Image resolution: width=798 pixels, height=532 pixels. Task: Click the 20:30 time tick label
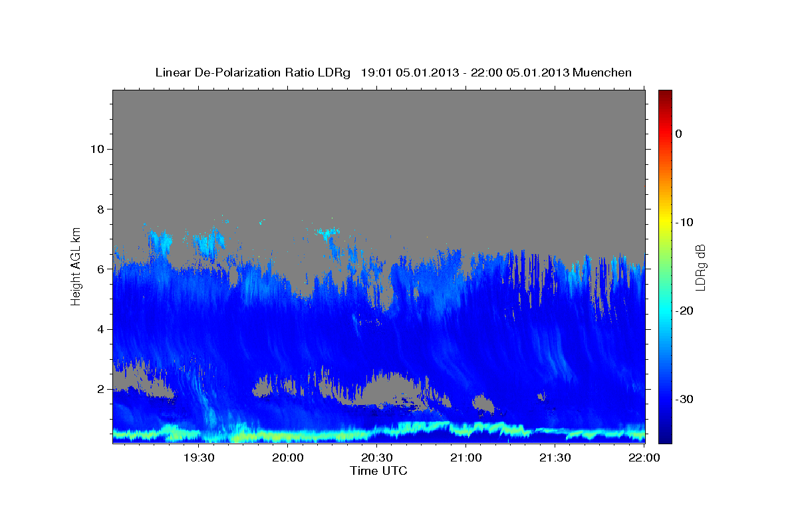pyautogui.click(x=376, y=458)
